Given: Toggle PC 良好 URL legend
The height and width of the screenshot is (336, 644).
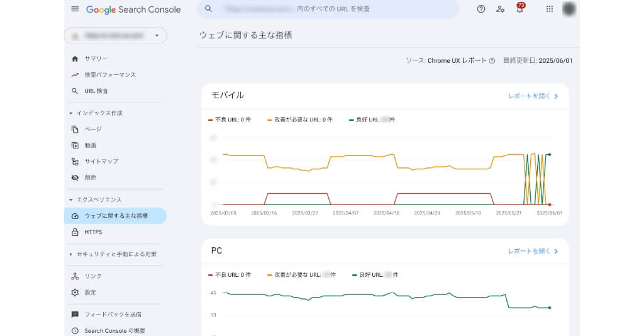Looking at the screenshot, I should click(375, 275).
